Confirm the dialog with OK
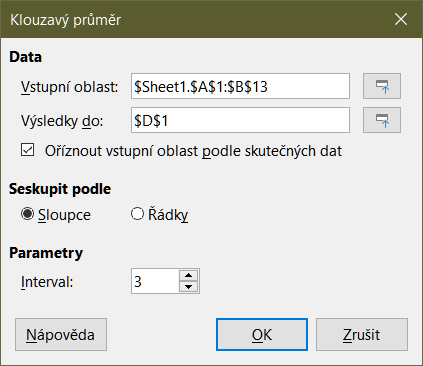The width and height of the screenshot is (423, 366). (262, 334)
